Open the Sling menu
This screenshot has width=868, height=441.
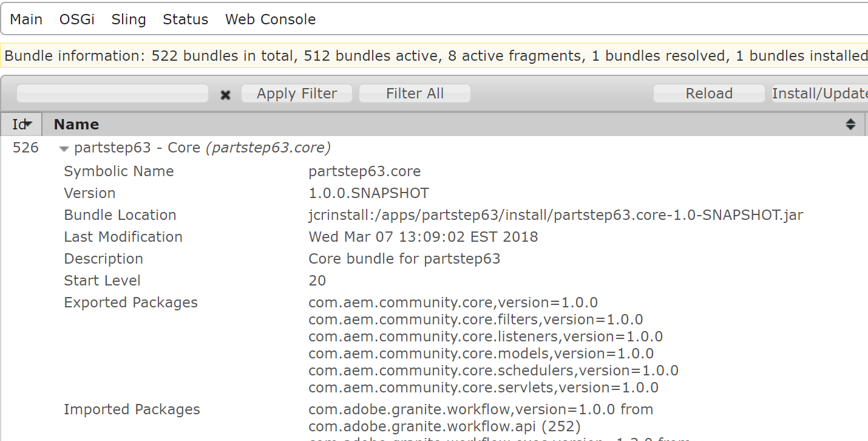click(129, 19)
